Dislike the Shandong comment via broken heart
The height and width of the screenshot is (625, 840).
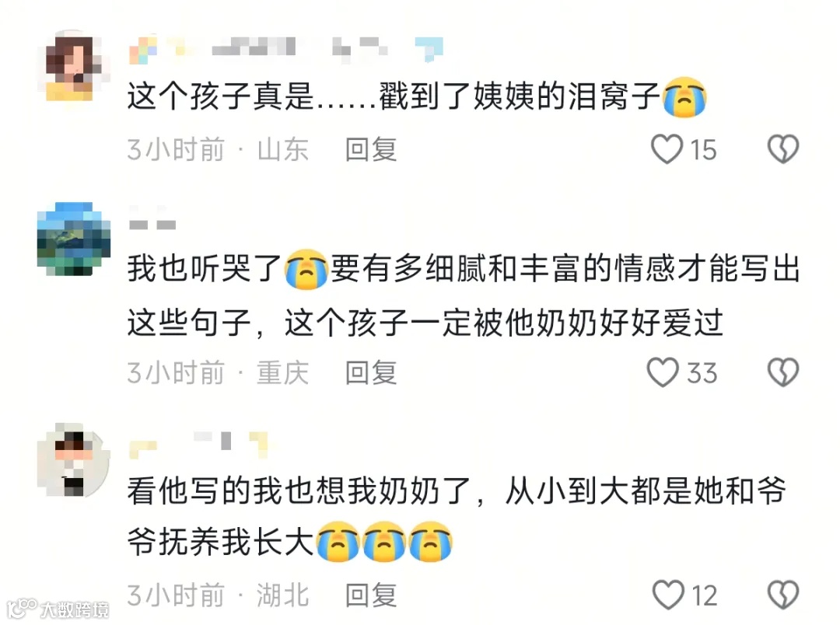coord(783,149)
